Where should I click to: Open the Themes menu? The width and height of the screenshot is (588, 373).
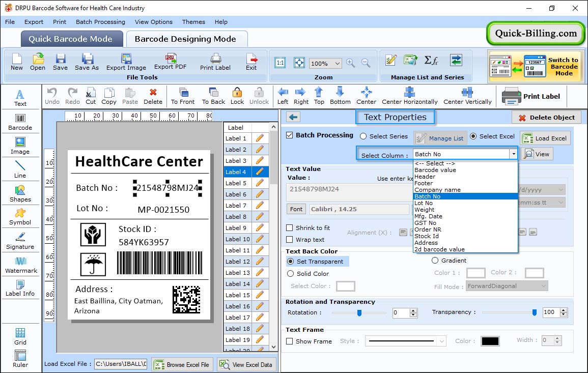click(x=193, y=22)
